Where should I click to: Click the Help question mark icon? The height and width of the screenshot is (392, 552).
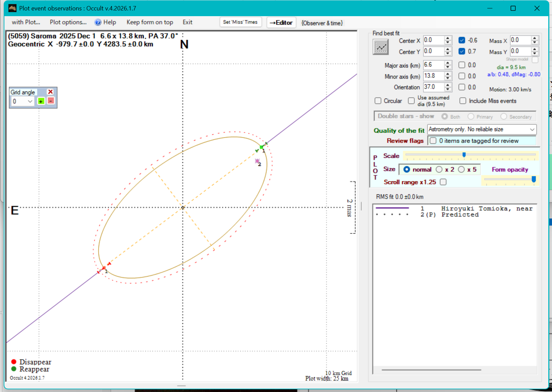tap(98, 22)
